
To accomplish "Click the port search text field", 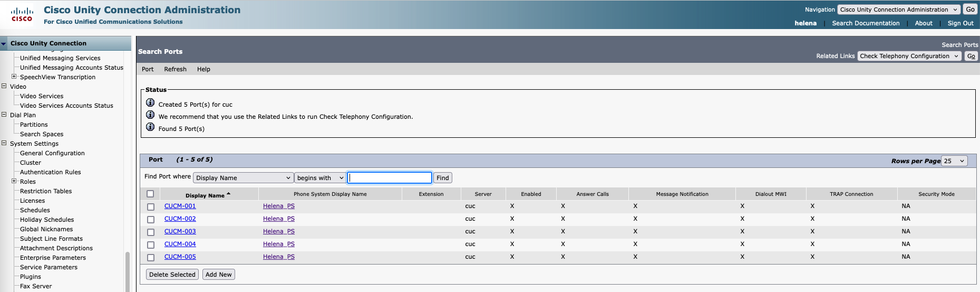I will (x=390, y=178).
